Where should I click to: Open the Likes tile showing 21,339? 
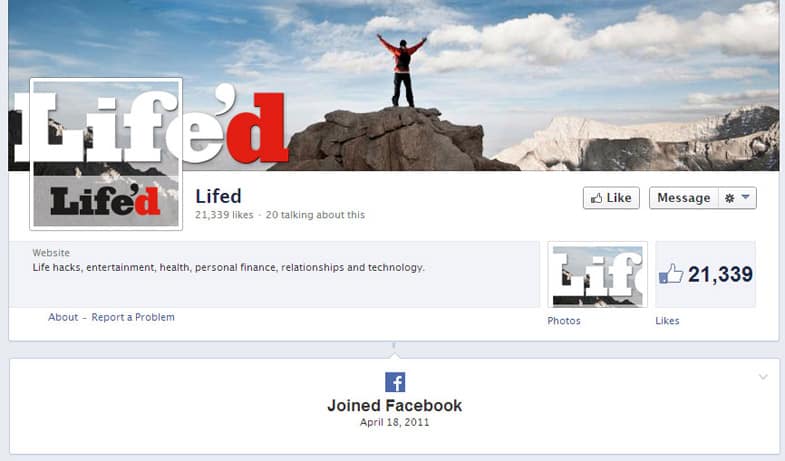(x=705, y=274)
